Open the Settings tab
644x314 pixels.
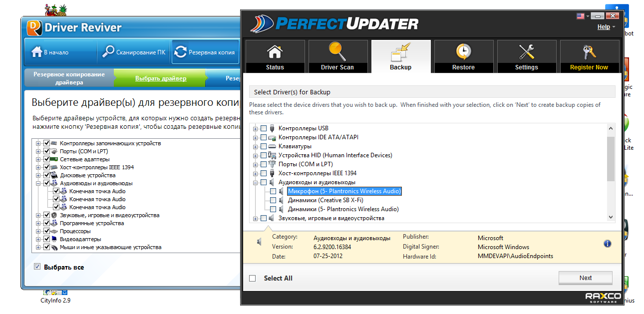[526, 56]
